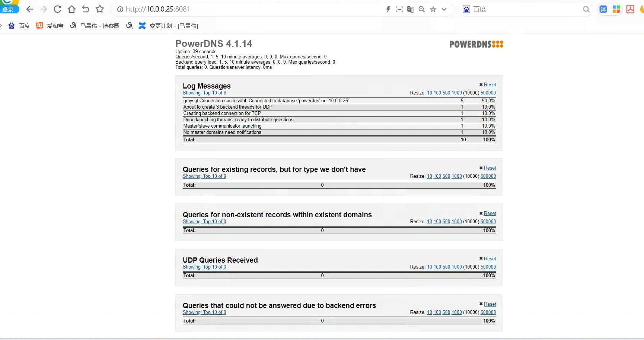Set Log Messages resize to 500
This screenshot has width=644, height=340.
click(x=446, y=93)
